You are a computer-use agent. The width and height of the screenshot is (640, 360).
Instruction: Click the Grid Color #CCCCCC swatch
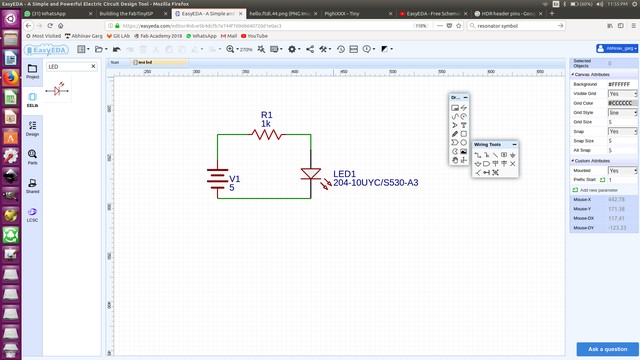click(622, 103)
